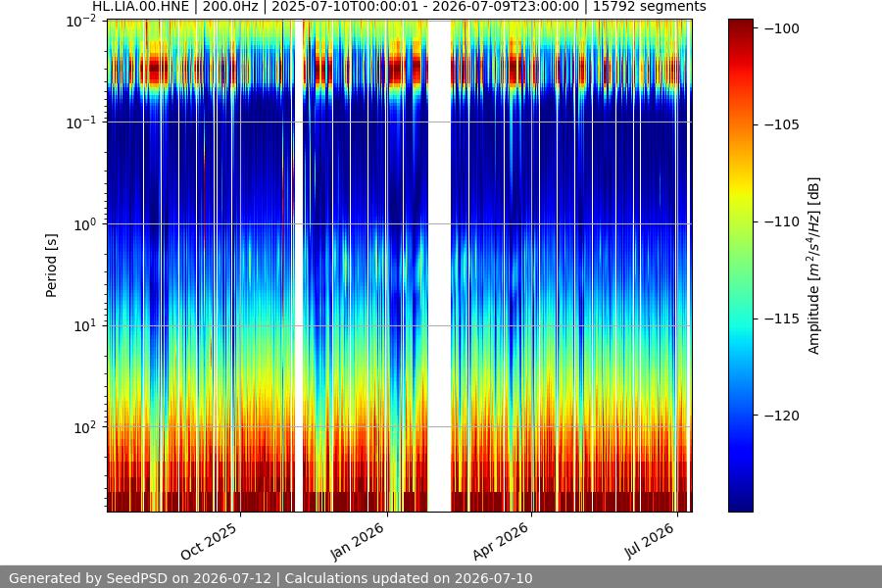Click the wide white data gap in February 2026
This screenshot has height=588, width=882.
pyautogui.click(x=439, y=266)
